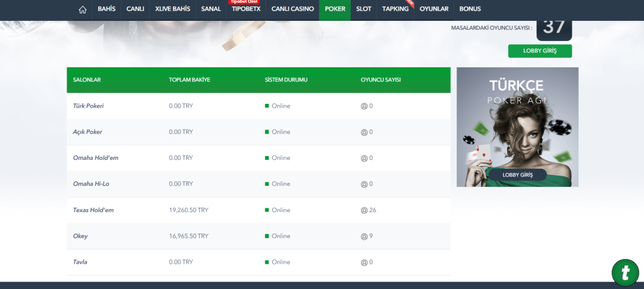Open the XLIVE BAHİS menu item
The width and height of the screenshot is (644, 289).
[x=172, y=9]
